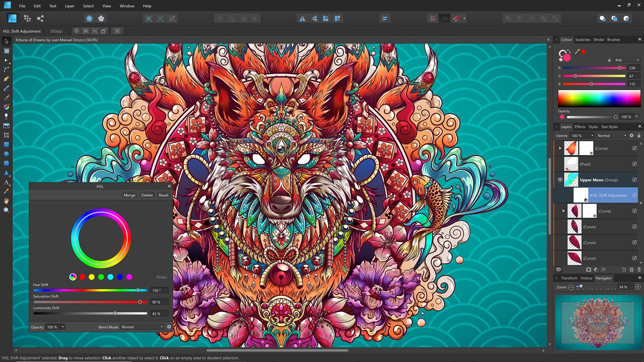Choose the Artistic Text tool
The height and width of the screenshot is (362, 644).
pos(6,183)
